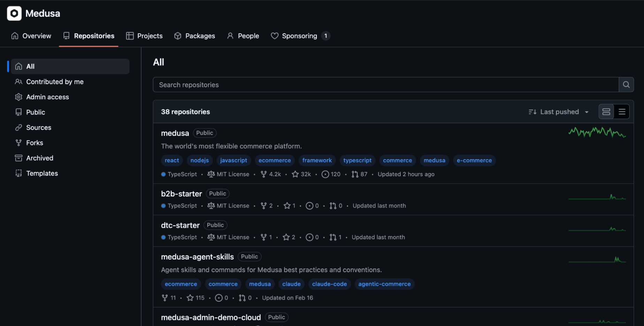Open the b2b-starter repository link
Image resolution: width=644 pixels, height=326 pixels.
tap(181, 194)
